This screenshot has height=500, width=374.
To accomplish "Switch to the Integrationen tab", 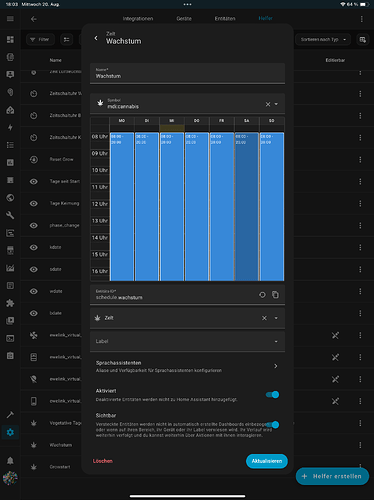I will click(138, 19).
